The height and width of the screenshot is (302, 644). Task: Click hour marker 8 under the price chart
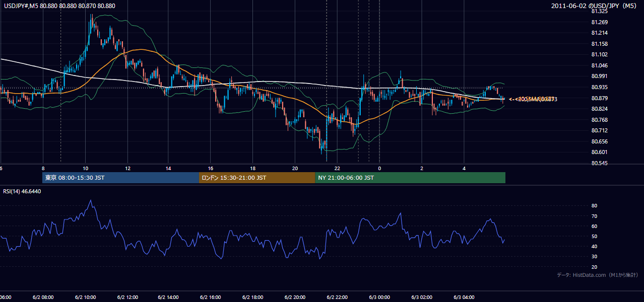click(43, 168)
